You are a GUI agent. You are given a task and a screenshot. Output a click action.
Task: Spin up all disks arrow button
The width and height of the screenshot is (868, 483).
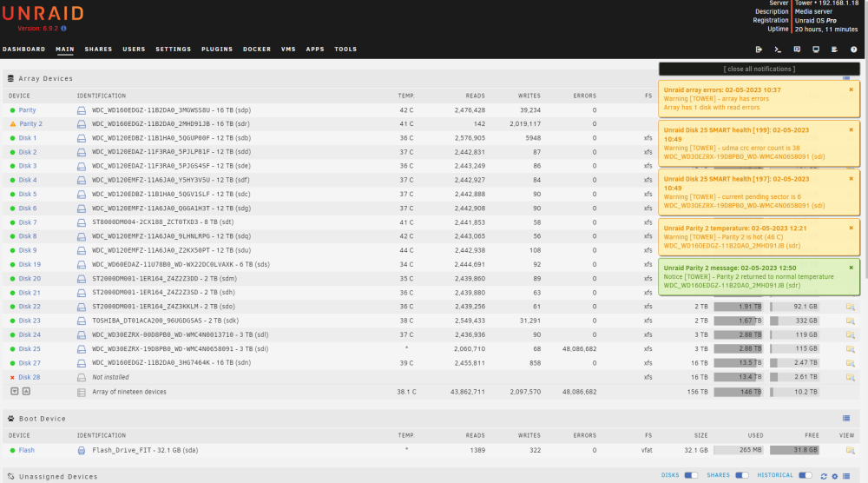tap(26, 391)
